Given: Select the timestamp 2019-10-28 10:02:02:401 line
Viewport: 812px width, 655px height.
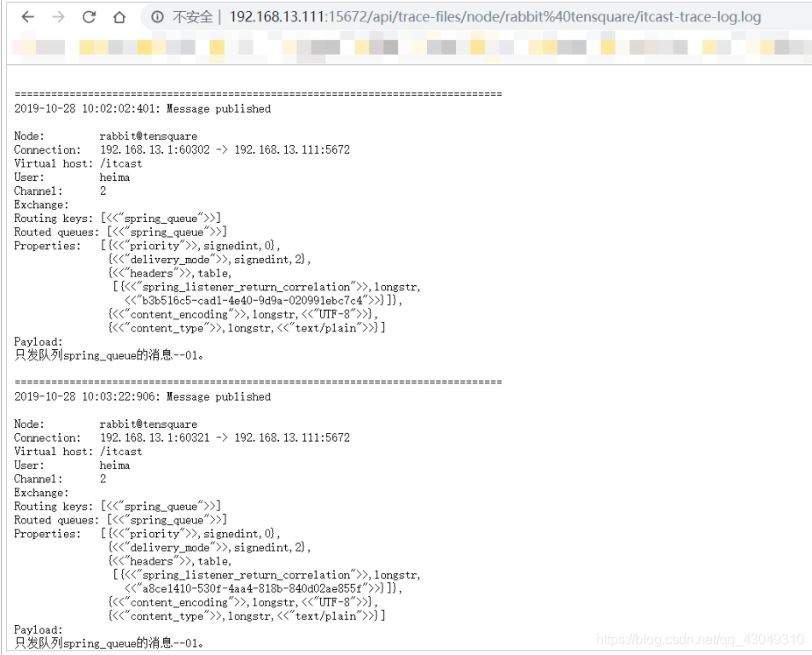Looking at the screenshot, I should pos(143,108).
